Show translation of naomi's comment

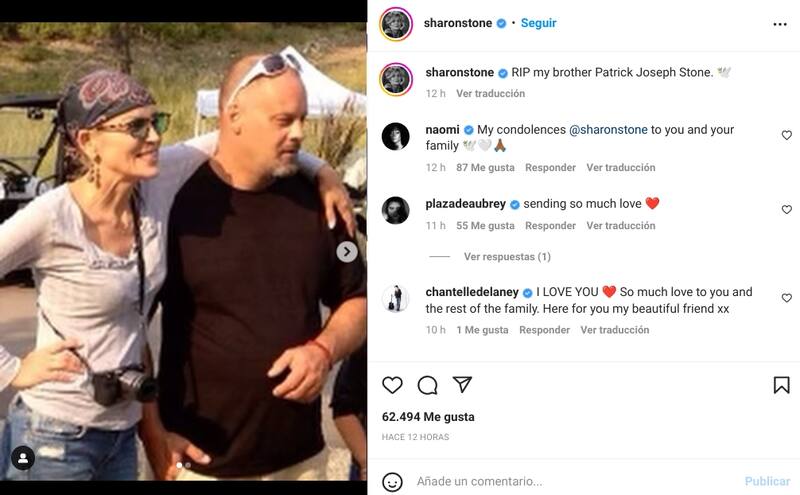pos(620,167)
